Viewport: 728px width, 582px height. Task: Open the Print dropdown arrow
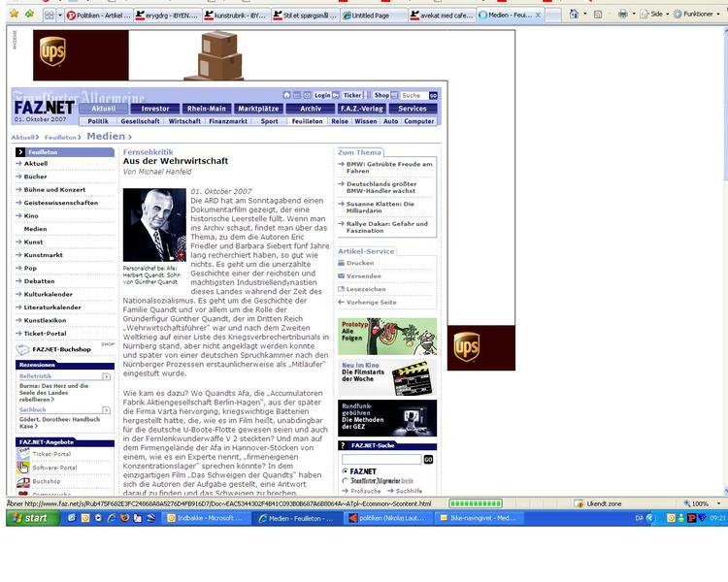[x=632, y=15]
